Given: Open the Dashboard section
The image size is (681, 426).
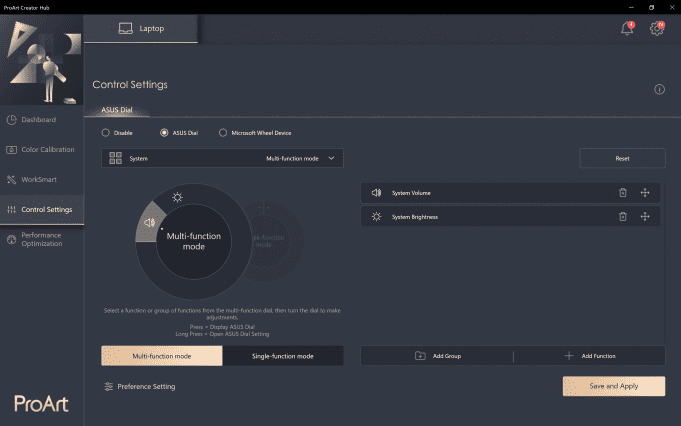Looking at the screenshot, I should [42, 119].
